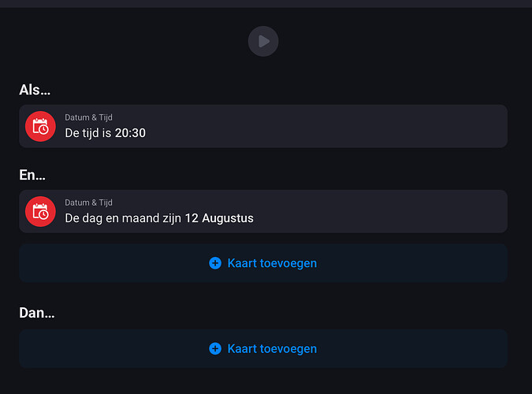Click 'Datum & Tijd' label in the Als card
Image resolution: width=532 pixels, height=394 pixels.
[x=88, y=117]
